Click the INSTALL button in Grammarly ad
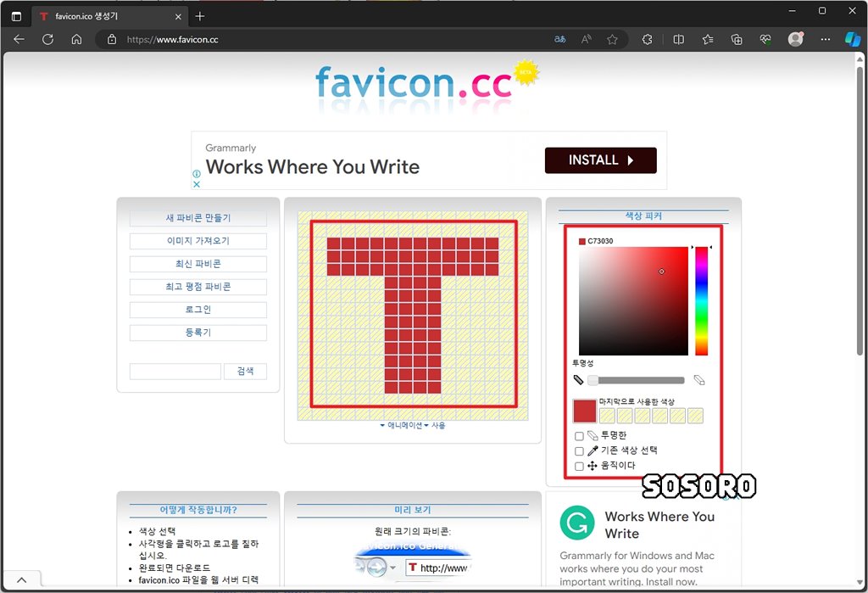This screenshot has width=868, height=593. pyautogui.click(x=601, y=160)
